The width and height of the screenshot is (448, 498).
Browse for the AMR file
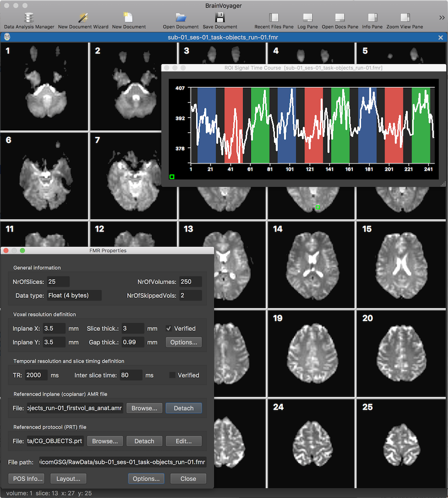point(144,408)
